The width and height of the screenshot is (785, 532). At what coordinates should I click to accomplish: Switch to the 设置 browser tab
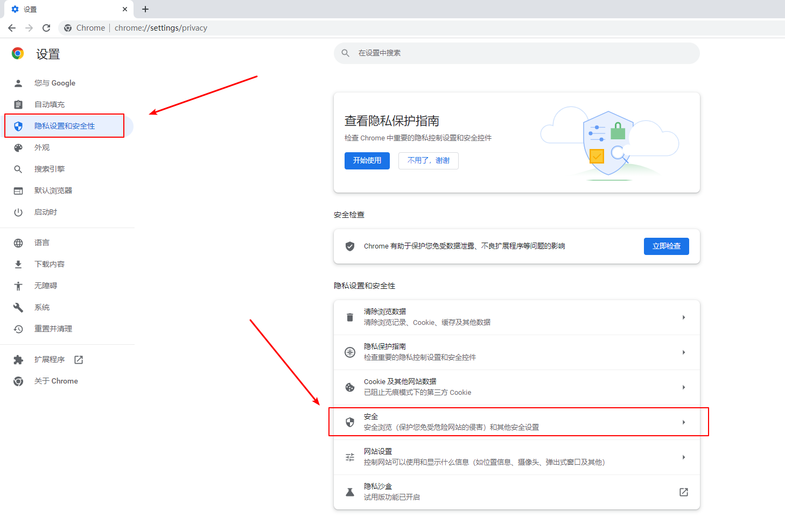pos(65,9)
